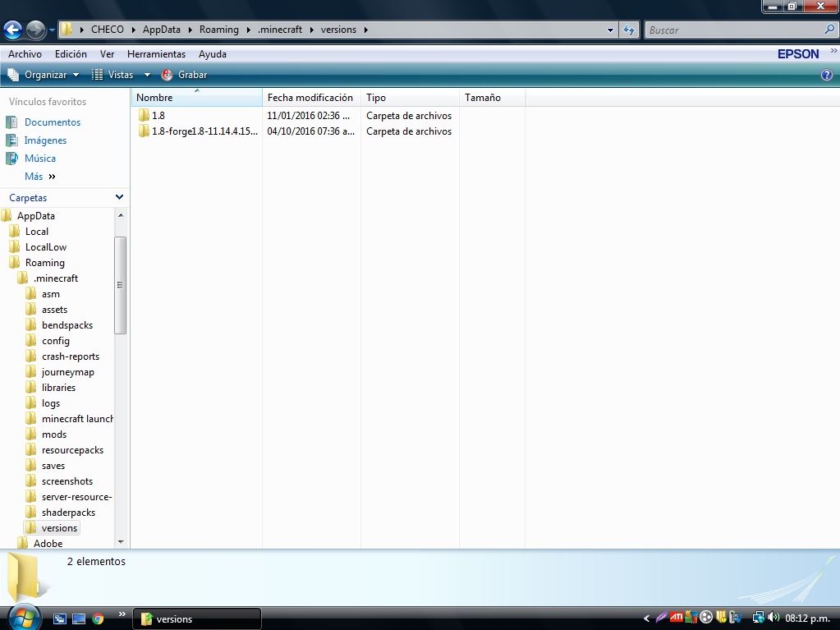Screen dimensions: 840x630
Task: Click the AVG antivirus tray icon
Action: pyautogui.click(x=691, y=618)
